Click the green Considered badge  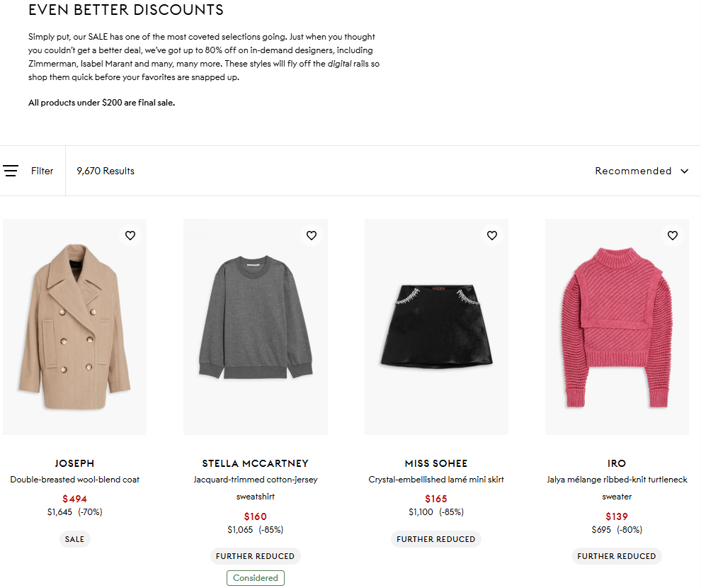tap(255, 578)
